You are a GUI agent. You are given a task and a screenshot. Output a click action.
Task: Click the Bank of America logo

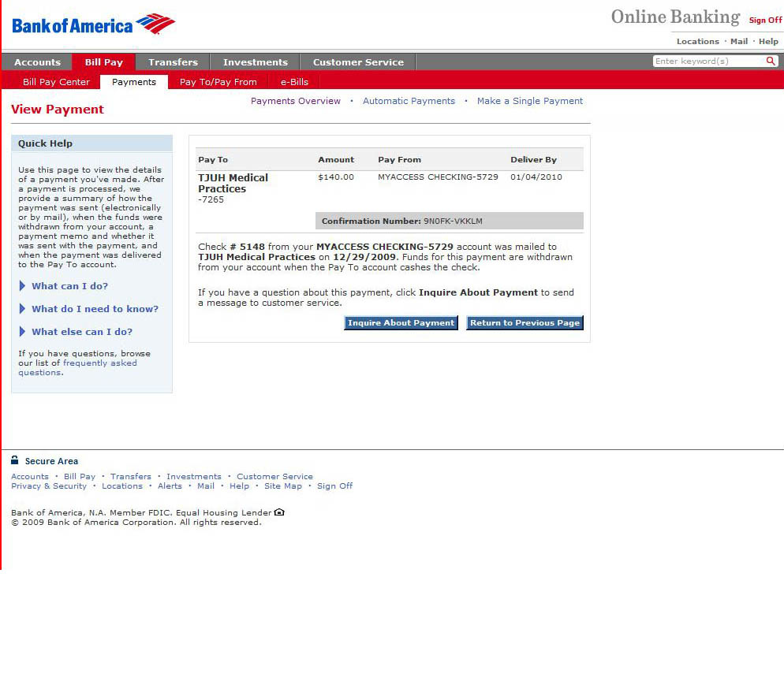click(x=93, y=25)
